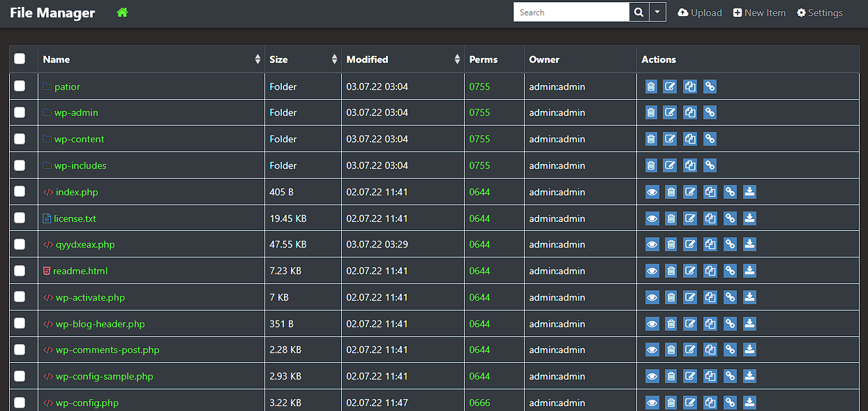Click rename icon for wp-admin folder
This screenshot has height=411, width=868.
[670, 112]
